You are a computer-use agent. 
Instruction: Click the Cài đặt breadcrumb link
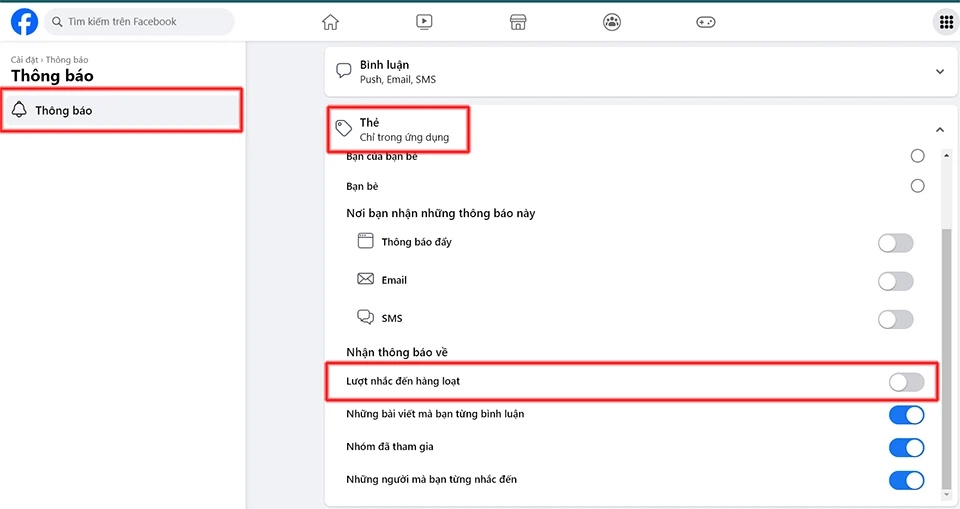(24, 59)
